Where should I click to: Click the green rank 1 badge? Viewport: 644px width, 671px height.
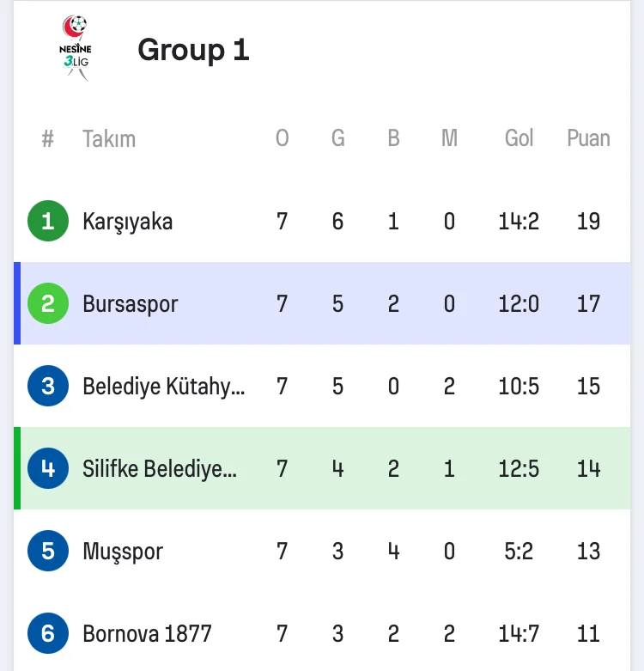(47, 222)
